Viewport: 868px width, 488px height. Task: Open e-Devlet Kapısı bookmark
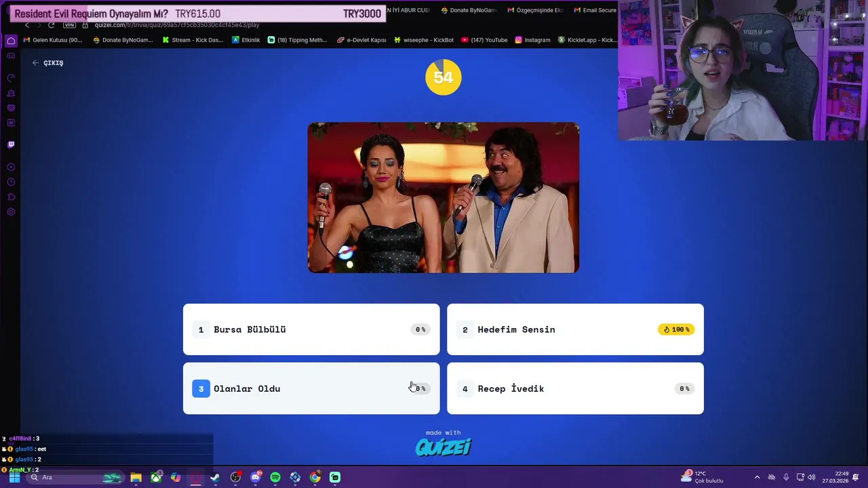click(361, 40)
